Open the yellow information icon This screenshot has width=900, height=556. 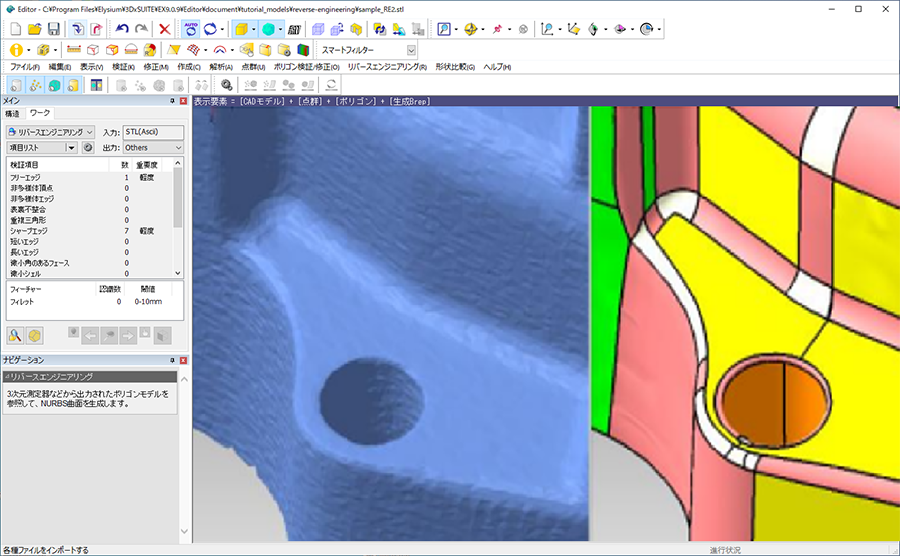click(16, 50)
